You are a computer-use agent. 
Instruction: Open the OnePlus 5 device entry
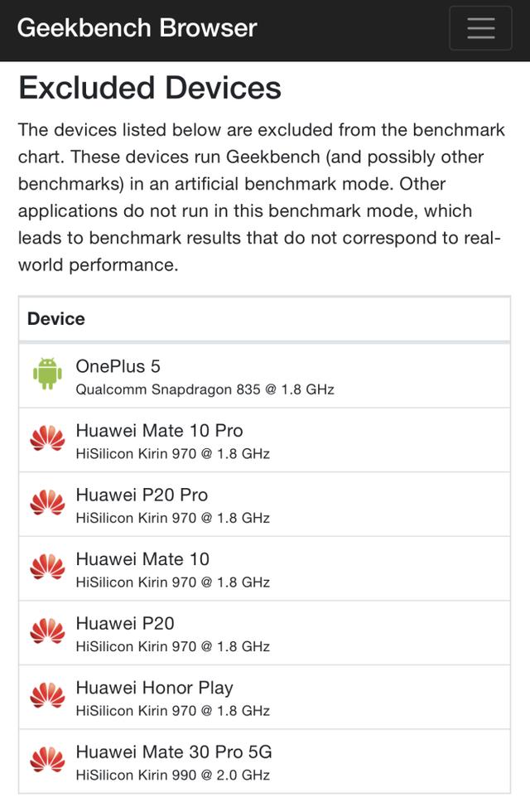(x=118, y=366)
